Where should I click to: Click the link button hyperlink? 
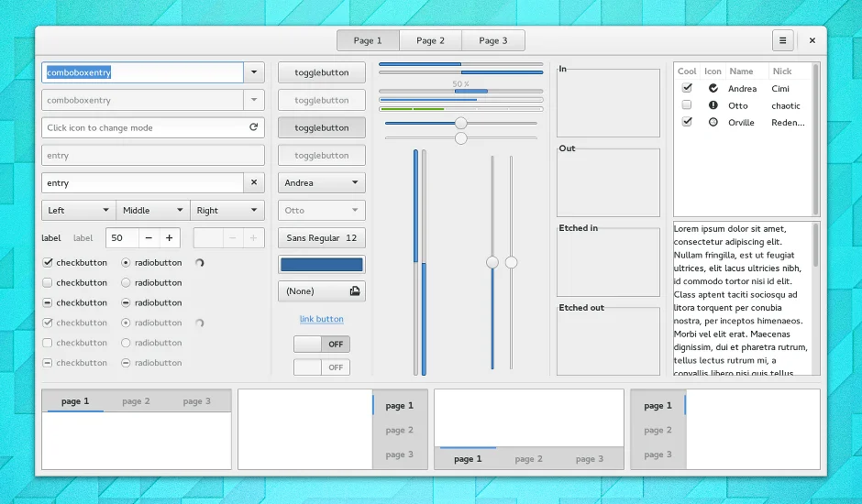coord(322,319)
